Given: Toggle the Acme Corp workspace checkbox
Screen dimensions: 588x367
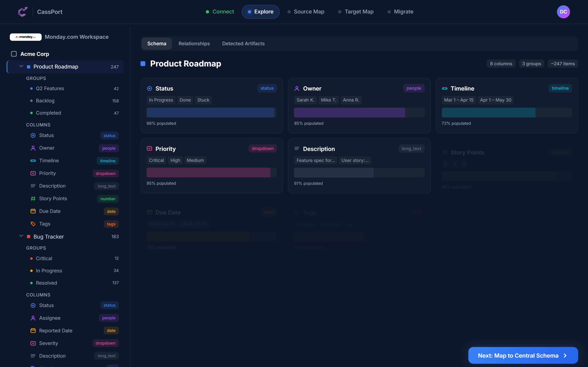Looking at the screenshot, I should pyautogui.click(x=14, y=54).
